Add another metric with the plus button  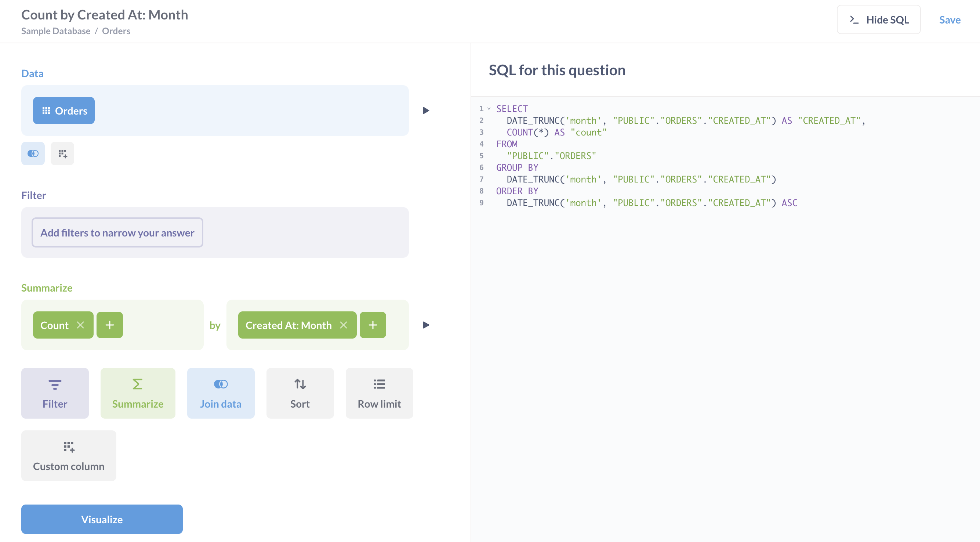110,325
